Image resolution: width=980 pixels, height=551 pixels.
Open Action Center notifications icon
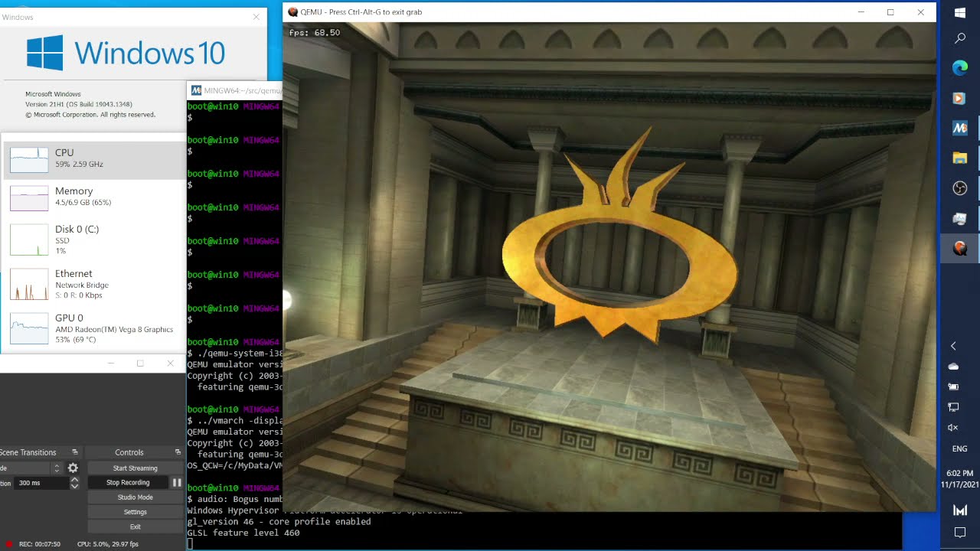tap(959, 533)
